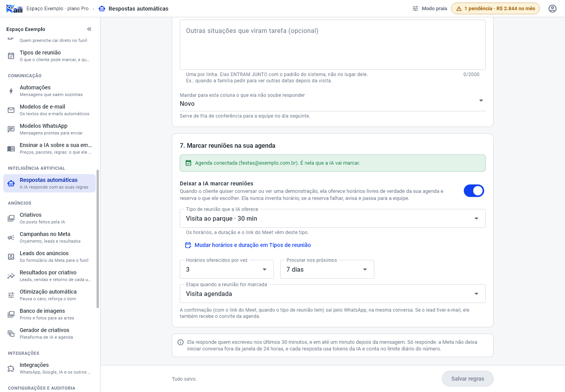Click the Tudo salvo. status text
The image size is (565, 392).
coord(184,379)
